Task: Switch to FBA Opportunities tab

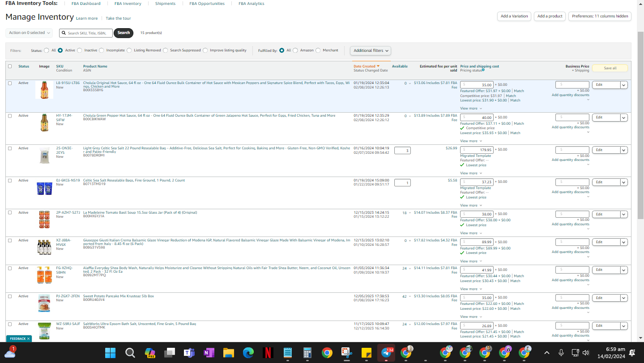Action: click(x=207, y=4)
